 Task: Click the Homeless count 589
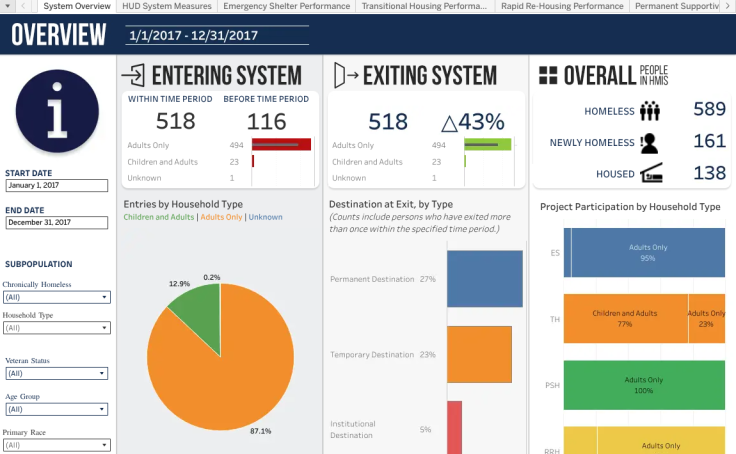(710, 109)
